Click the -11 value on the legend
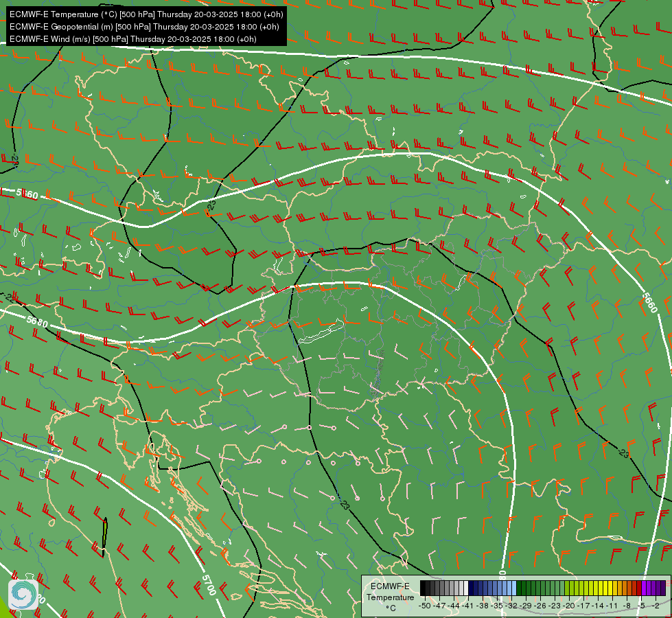Screen dimensions: 672x618 [x=612, y=606]
